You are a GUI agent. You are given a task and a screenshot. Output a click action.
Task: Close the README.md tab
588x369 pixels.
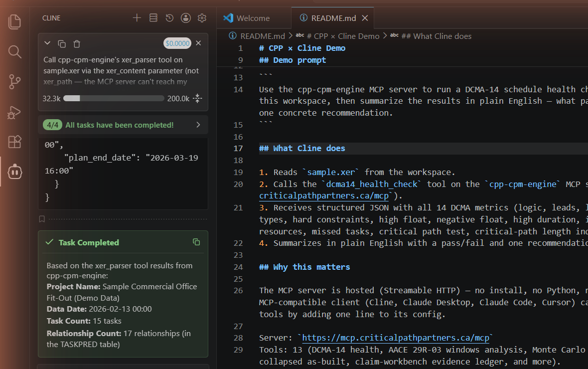pos(365,18)
